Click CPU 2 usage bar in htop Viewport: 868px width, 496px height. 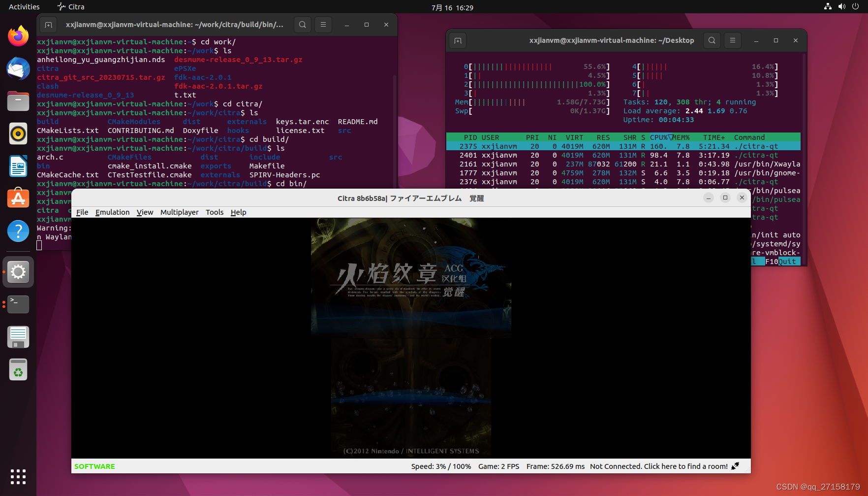click(537, 84)
